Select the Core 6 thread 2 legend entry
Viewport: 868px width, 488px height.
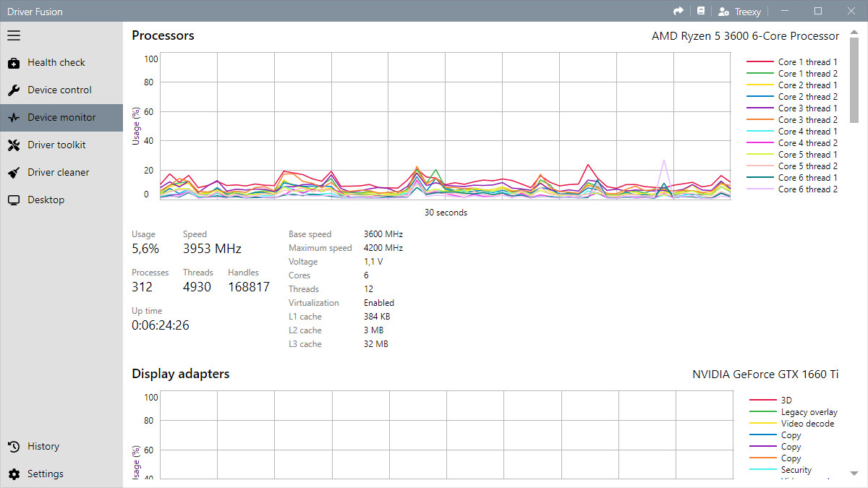pyautogui.click(x=792, y=189)
